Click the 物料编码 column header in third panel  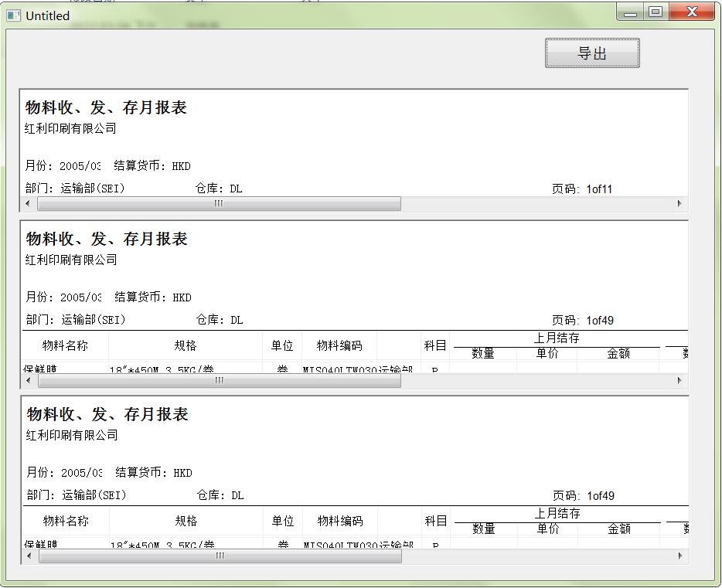point(340,521)
